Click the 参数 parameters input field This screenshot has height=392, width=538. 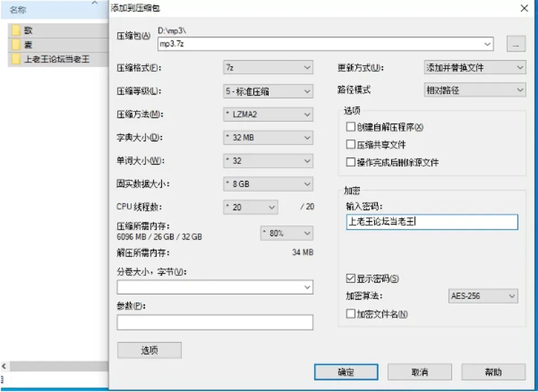[215, 323]
